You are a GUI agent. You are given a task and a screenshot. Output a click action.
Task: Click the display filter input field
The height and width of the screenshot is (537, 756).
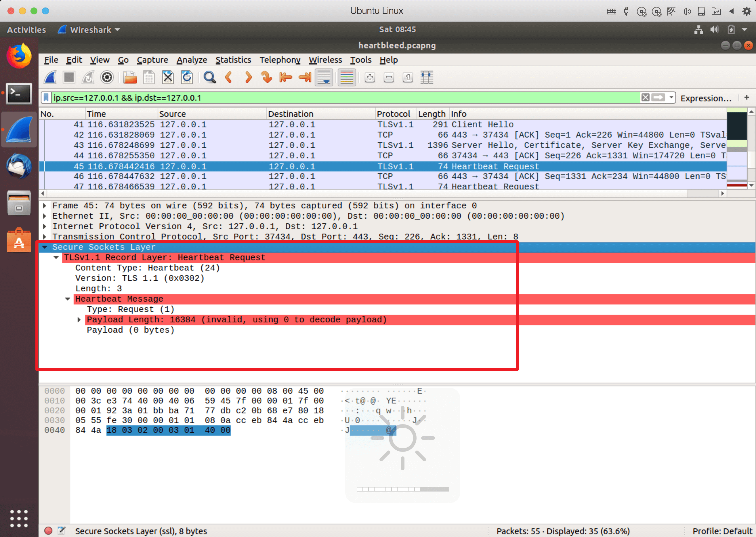click(345, 98)
